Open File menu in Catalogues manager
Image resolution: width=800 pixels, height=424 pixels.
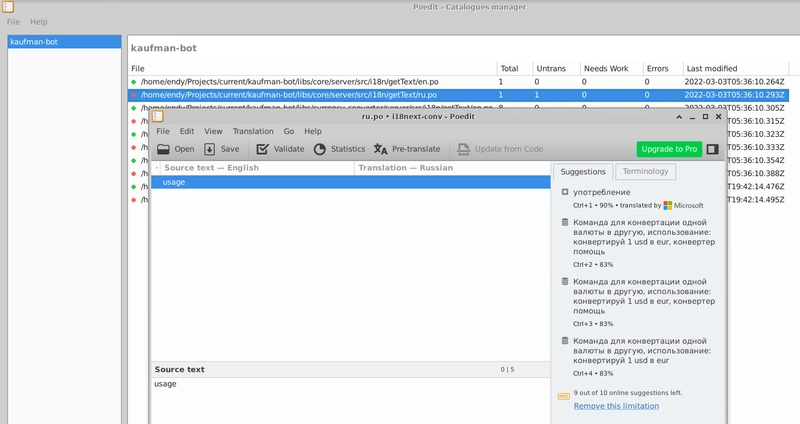(x=13, y=22)
